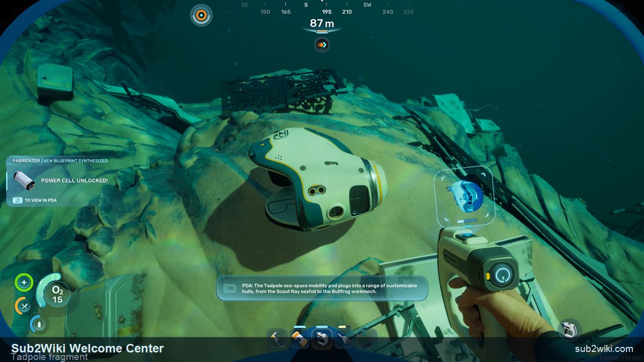Click the water bottle hydration gauge icon

38,324
